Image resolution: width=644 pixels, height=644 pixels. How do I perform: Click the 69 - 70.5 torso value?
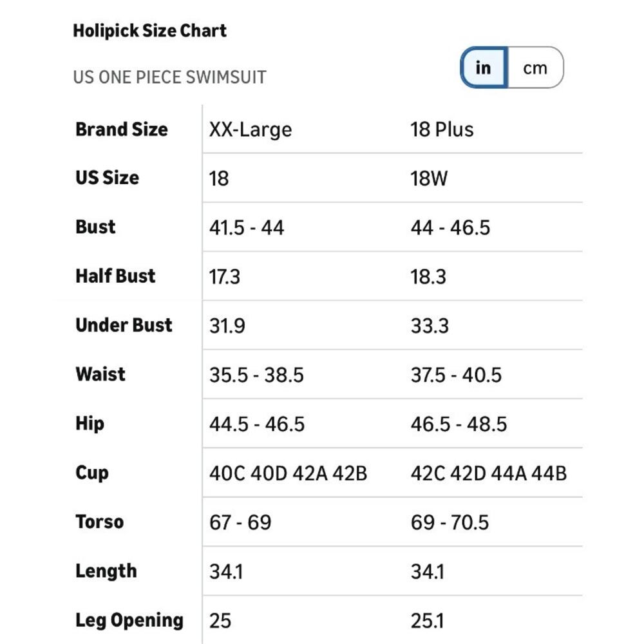click(450, 522)
